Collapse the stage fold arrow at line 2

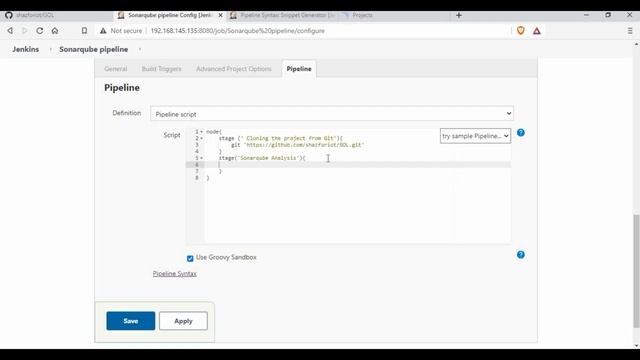tap(202, 138)
